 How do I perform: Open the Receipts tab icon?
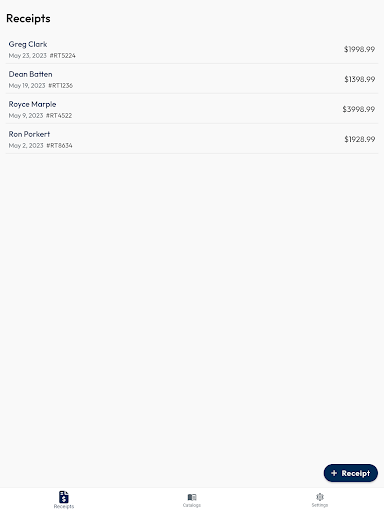[64, 497]
